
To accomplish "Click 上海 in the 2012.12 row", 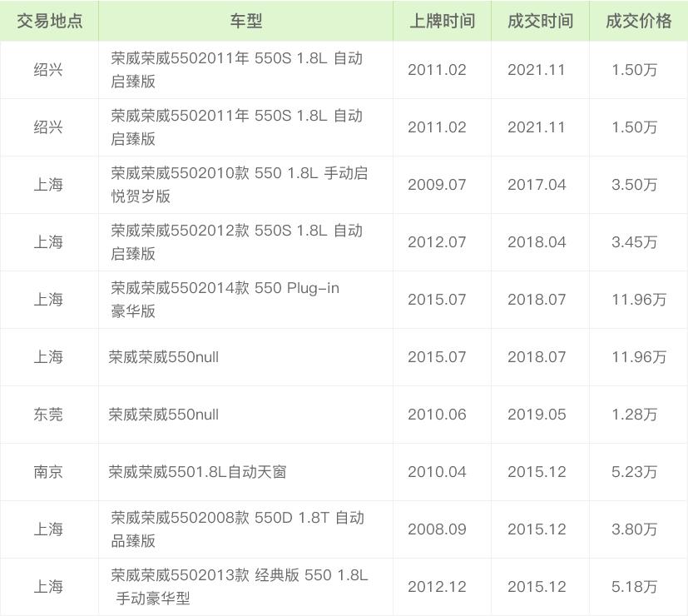I will point(48,588).
